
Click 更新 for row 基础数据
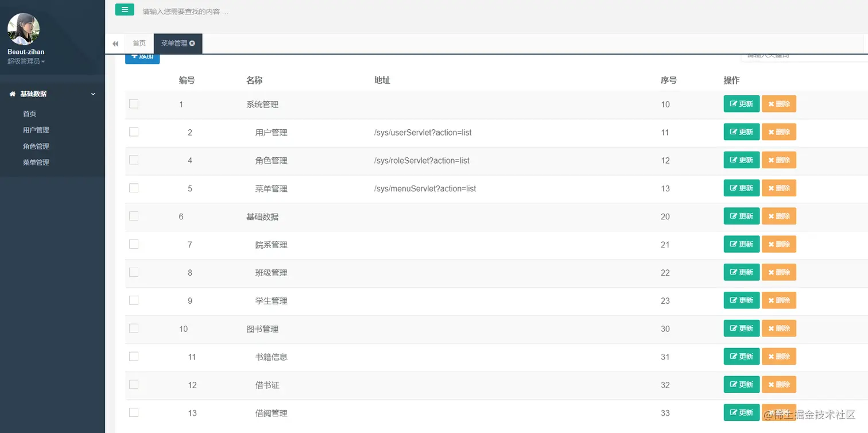[x=742, y=216]
